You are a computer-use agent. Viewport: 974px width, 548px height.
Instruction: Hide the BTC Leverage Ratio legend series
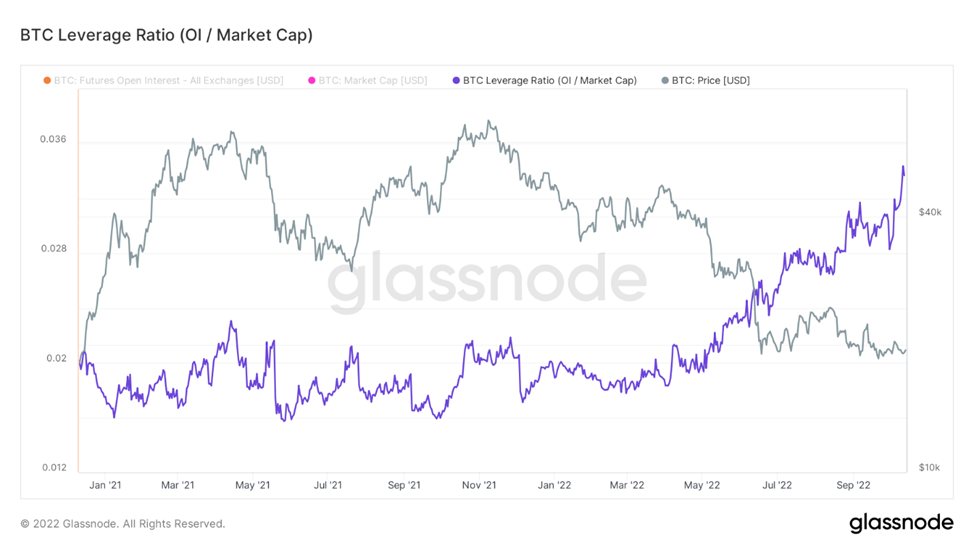pos(550,80)
